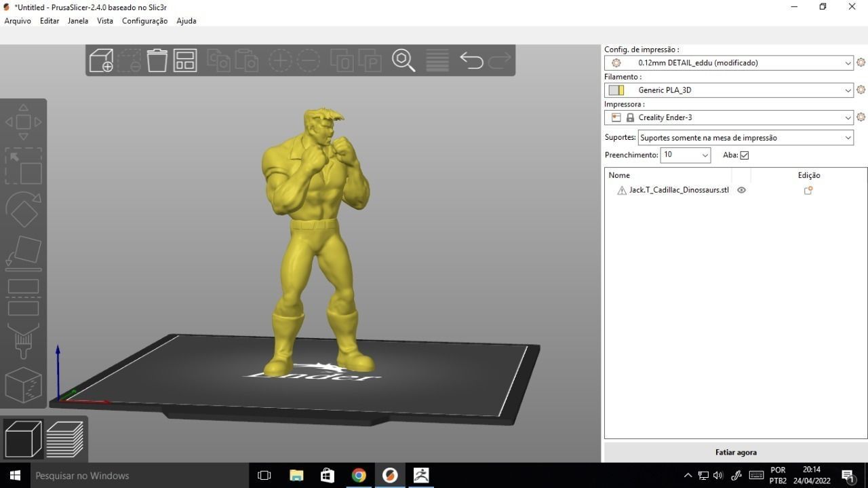The image size is (868, 488).
Task: Click the Variable layer height icon
Action: [437, 60]
